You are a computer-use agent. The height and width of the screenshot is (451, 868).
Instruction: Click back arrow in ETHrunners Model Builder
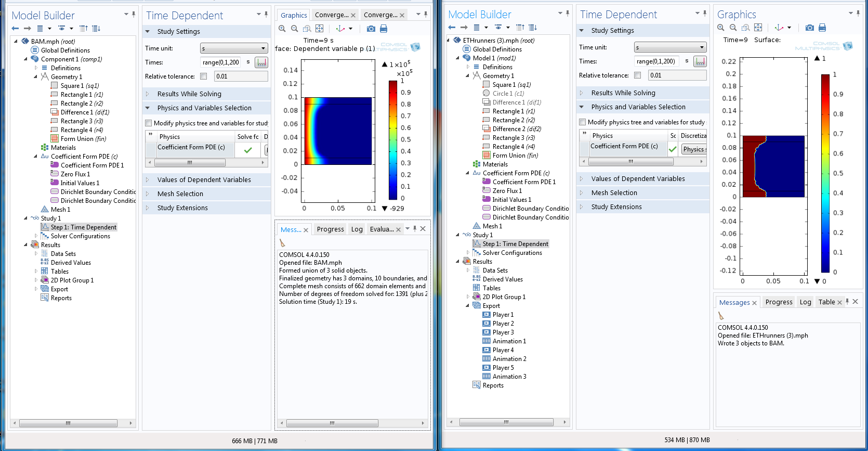click(x=452, y=28)
